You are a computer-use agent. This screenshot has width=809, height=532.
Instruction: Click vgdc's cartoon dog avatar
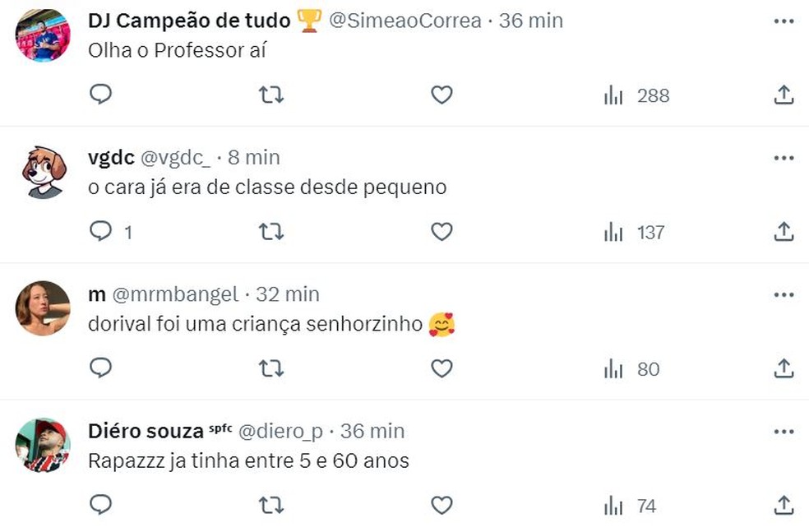(x=44, y=173)
